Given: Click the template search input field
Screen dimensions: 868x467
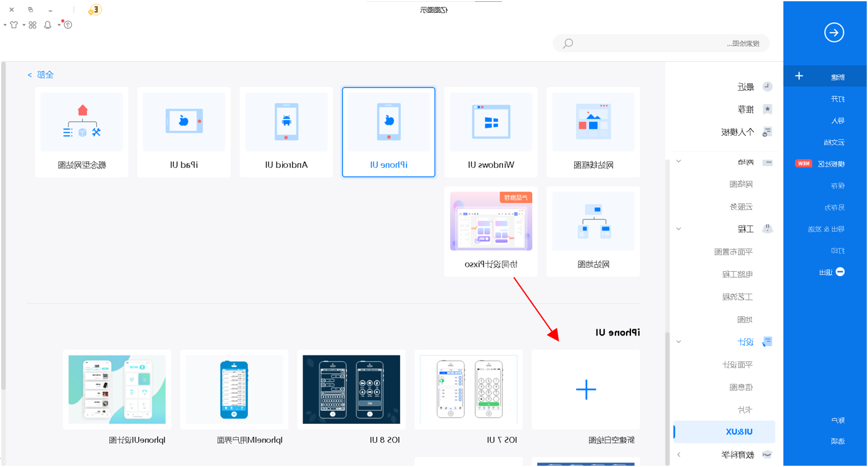Looking at the screenshot, I should point(661,43).
